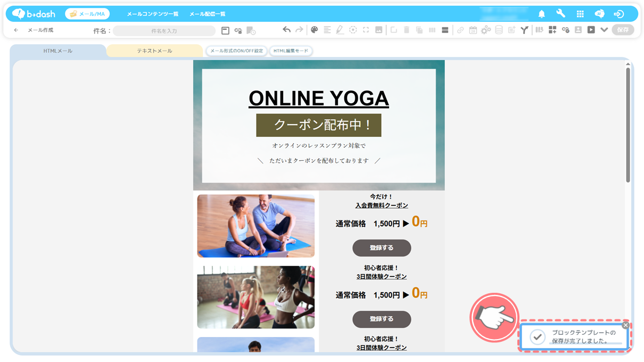
Task: Open notifications bell
Action: 542,14
